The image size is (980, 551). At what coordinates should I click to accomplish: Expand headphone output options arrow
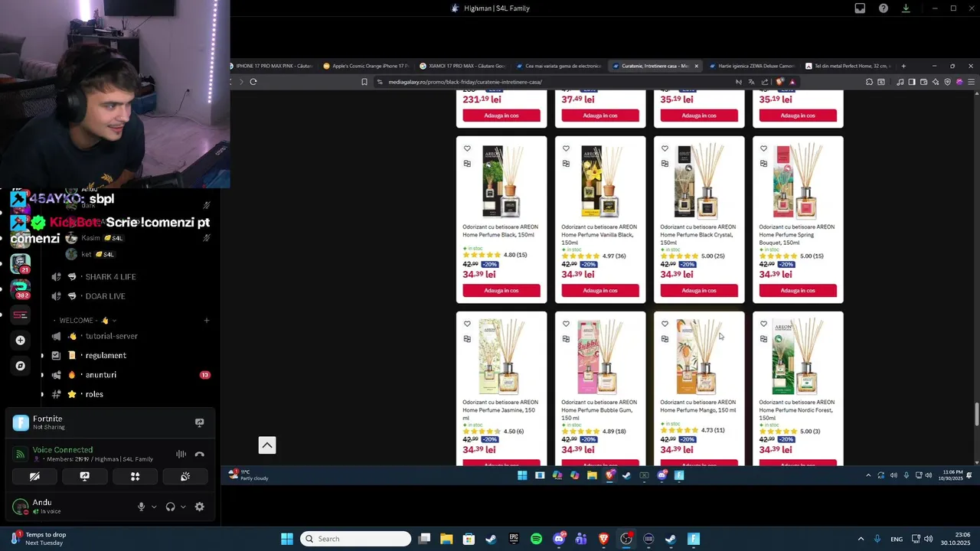pyautogui.click(x=183, y=507)
